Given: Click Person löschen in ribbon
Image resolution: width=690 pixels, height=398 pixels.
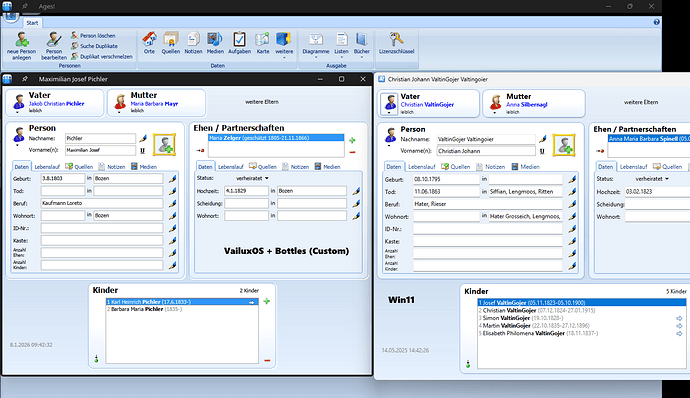Looking at the screenshot, I should point(93,35).
